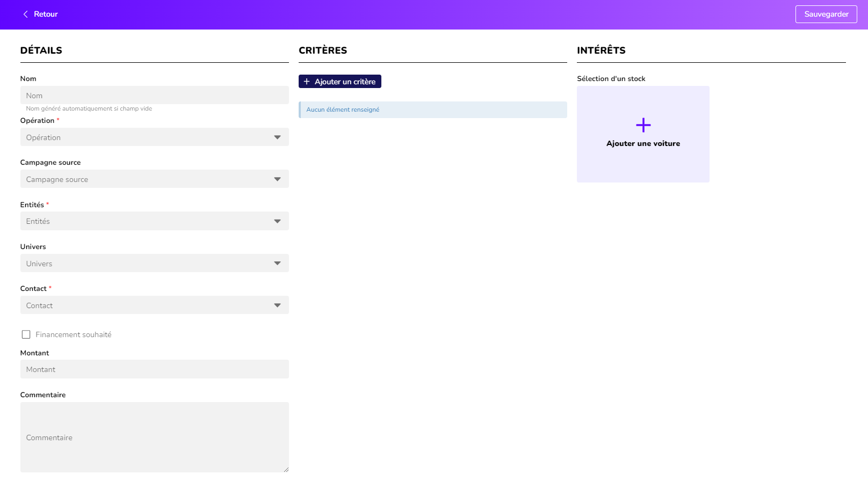Expand the Entités dropdown list
The image size is (868, 503).
[154, 221]
